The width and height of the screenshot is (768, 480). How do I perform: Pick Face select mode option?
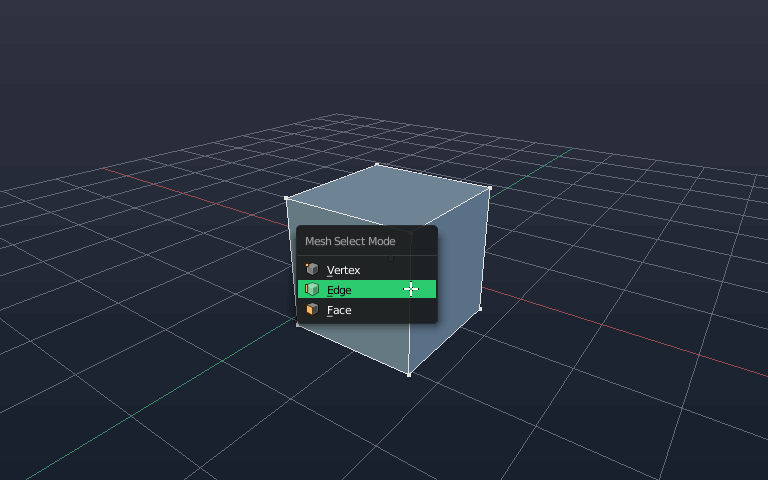click(x=367, y=310)
